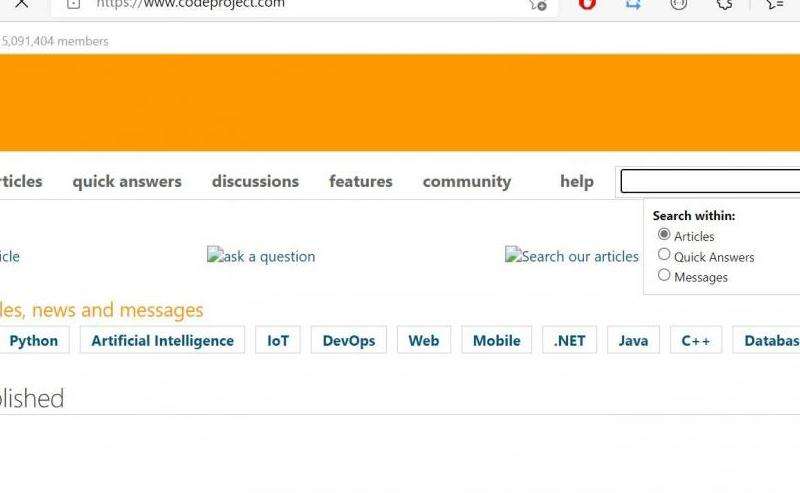This screenshot has width=800, height=493.
Task: Click the 'Search within:' label
Action: [x=694, y=216]
